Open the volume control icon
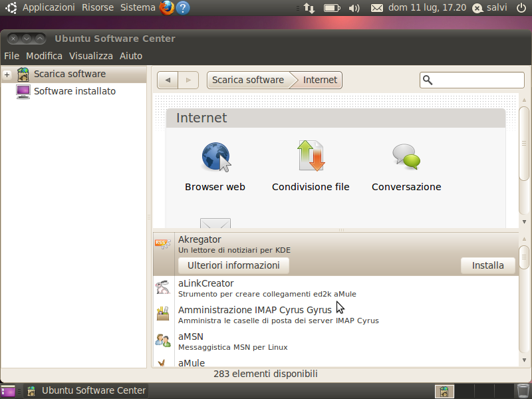This screenshot has width=532, height=399. click(354, 8)
